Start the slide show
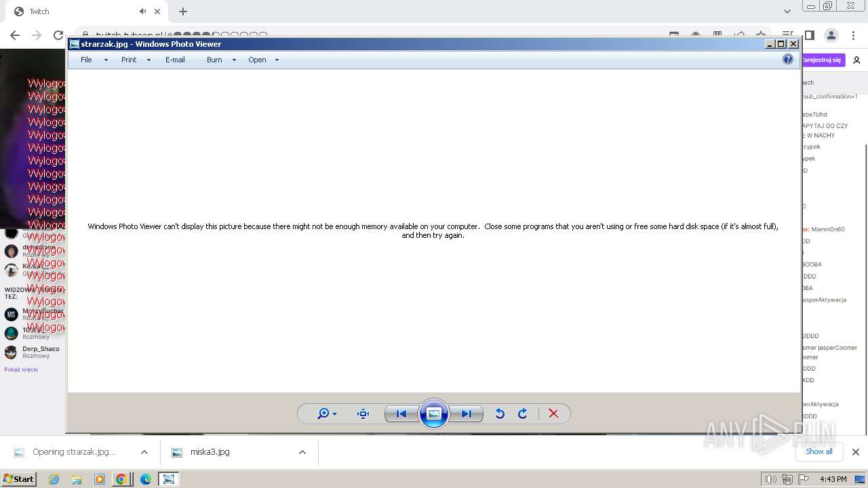The height and width of the screenshot is (488, 868). point(434,413)
